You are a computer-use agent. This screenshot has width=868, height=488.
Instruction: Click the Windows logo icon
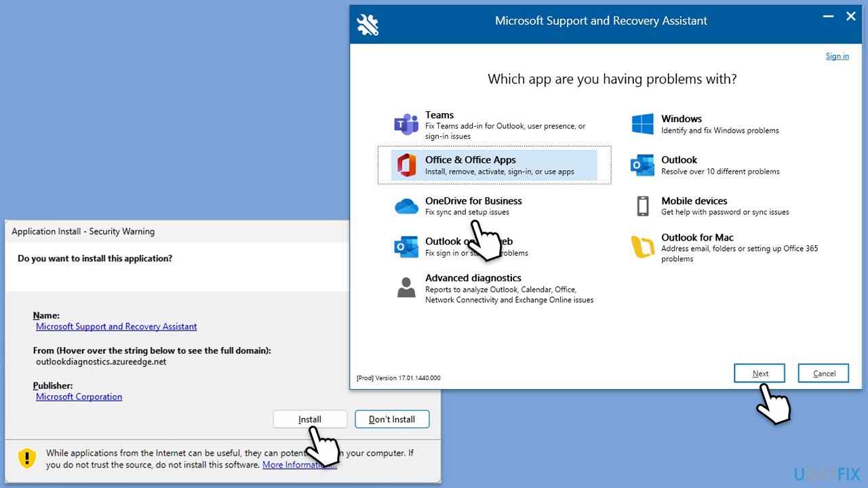point(642,124)
